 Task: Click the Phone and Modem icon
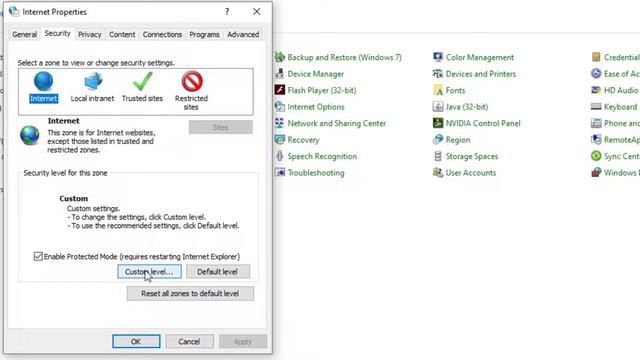pyautogui.click(x=596, y=123)
